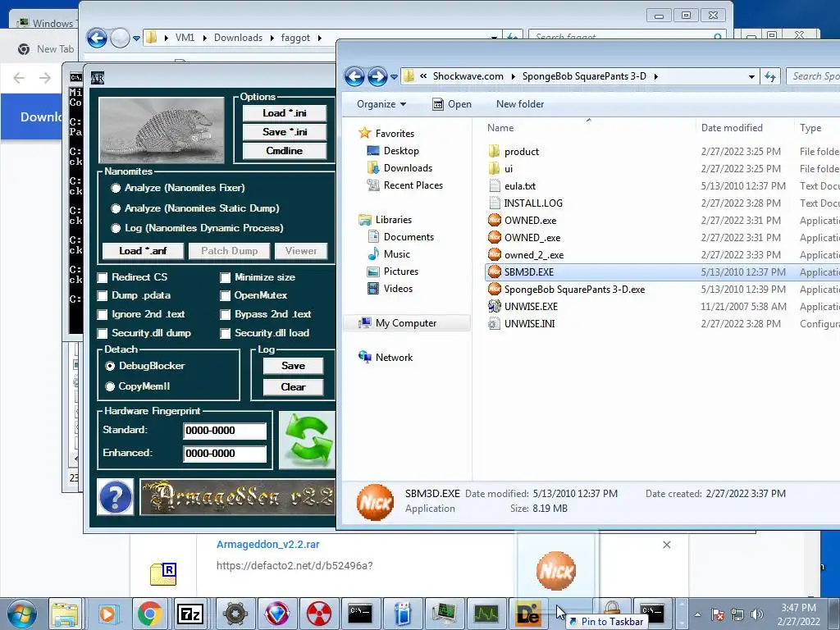Expand chevron after SpongeBob SquarePants 3-D breadcrumb
This screenshot has height=630, width=840.
click(655, 76)
